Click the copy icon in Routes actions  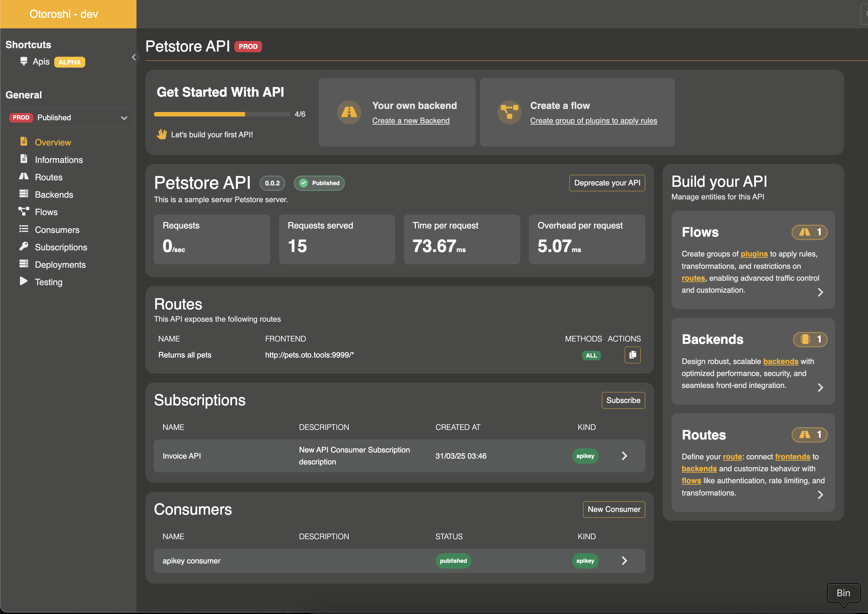[x=633, y=355]
